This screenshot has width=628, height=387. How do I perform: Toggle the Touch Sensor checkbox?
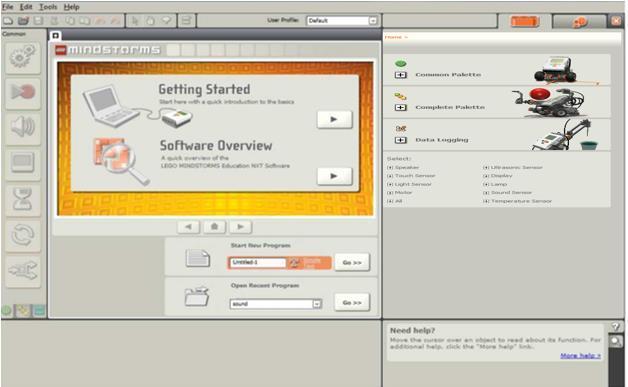(390, 176)
